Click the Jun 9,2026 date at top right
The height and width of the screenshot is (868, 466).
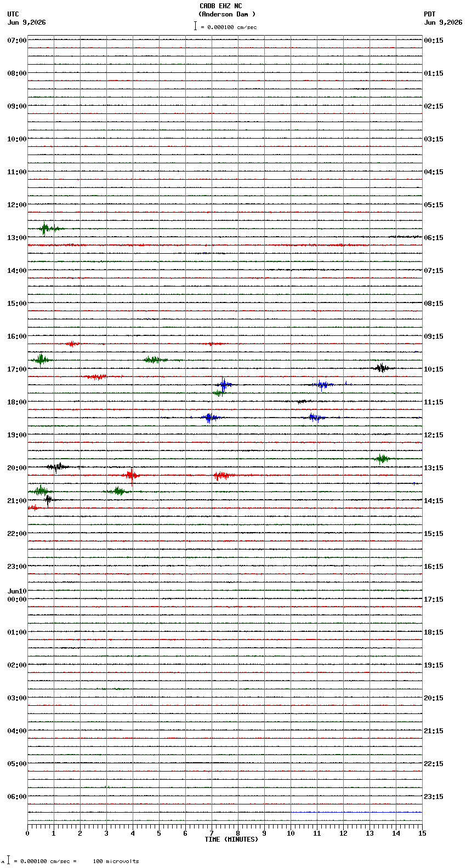pyautogui.click(x=443, y=22)
